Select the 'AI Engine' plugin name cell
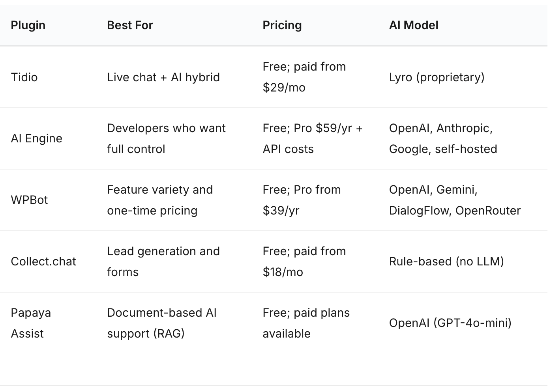 click(37, 138)
